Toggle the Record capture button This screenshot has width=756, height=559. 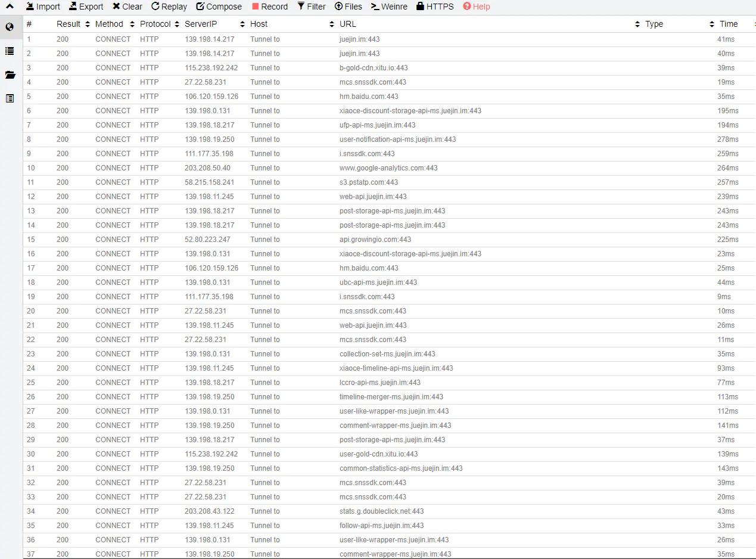[x=270, y=7]
